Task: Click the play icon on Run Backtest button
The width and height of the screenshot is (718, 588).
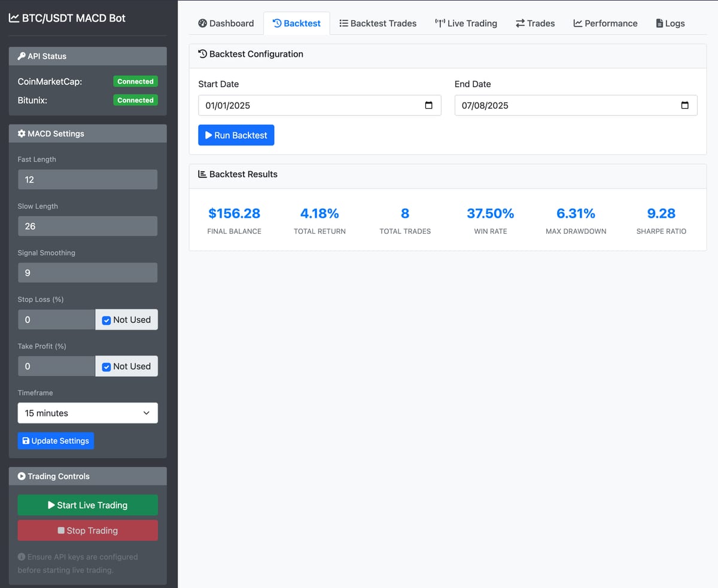Action: (x=208, y=135)
